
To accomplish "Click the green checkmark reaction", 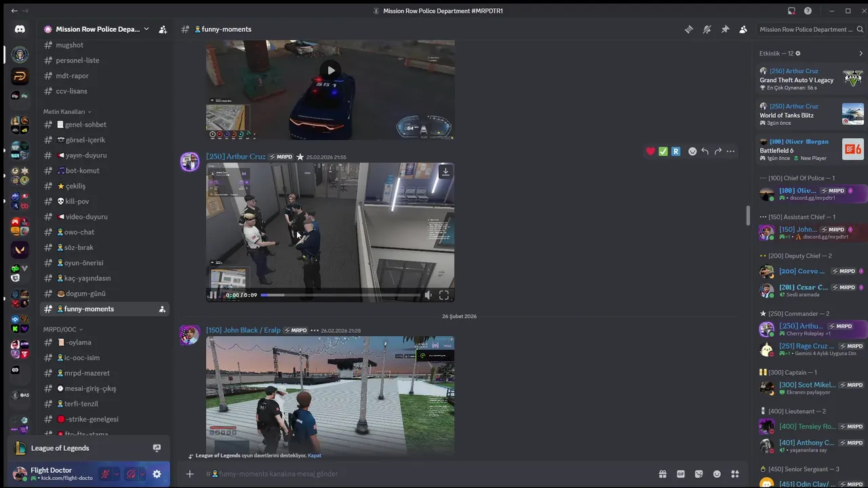I will [x=663, y=151].
